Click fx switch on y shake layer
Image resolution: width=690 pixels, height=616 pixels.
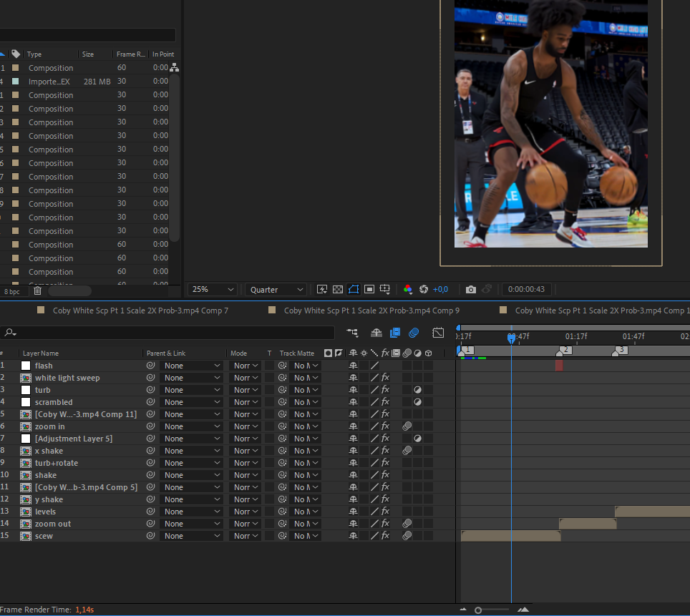[385, 499]
